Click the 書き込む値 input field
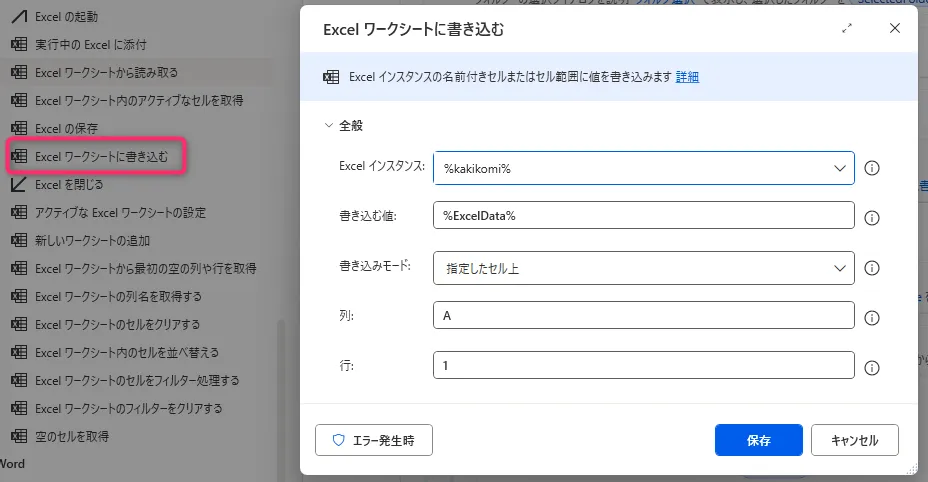The image size is (928, 482). tap(643, 216)
